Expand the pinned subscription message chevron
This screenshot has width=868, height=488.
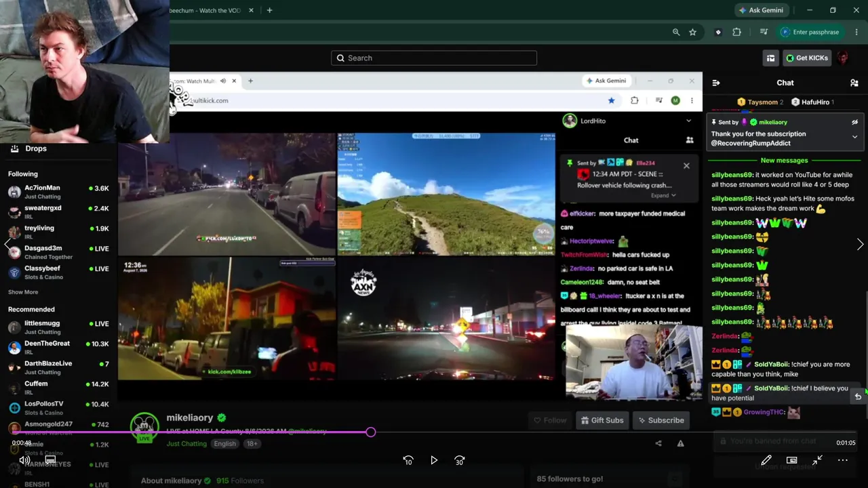pos(854,137)
